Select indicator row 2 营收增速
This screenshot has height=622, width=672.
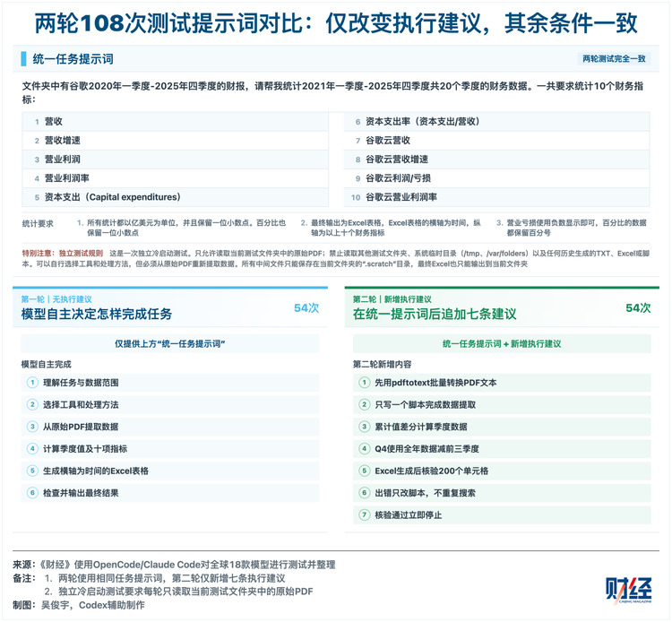176,141
